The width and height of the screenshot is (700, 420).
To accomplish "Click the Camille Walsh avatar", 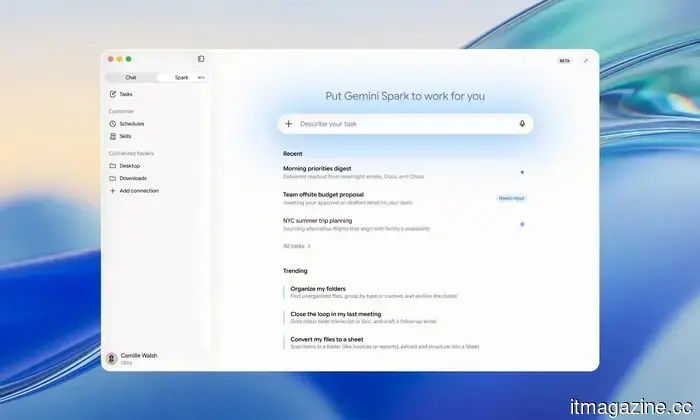I will 112,358.
